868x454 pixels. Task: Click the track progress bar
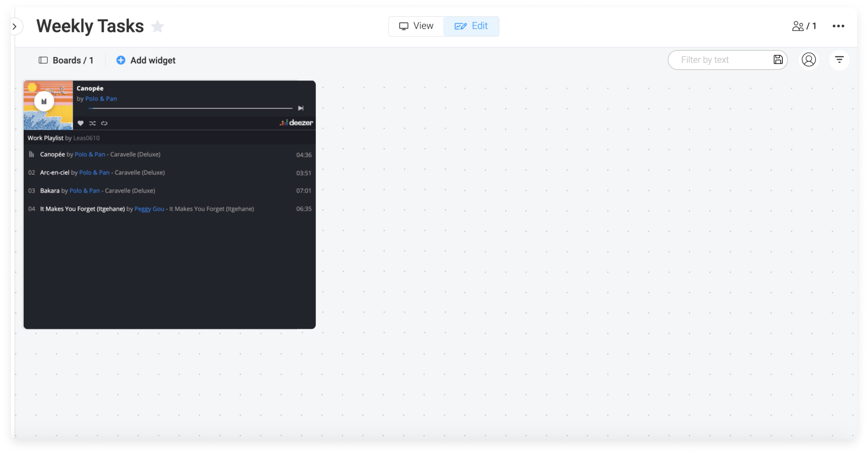click(191, 108)
